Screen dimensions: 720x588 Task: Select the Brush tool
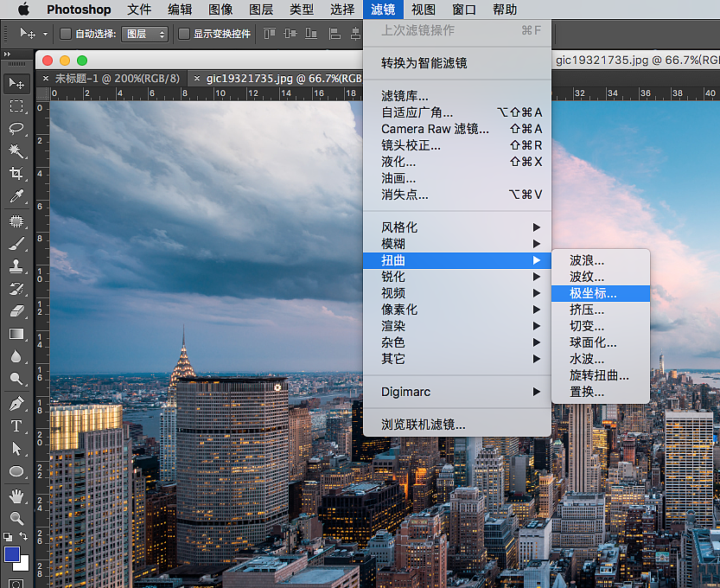tap(16, 244)
